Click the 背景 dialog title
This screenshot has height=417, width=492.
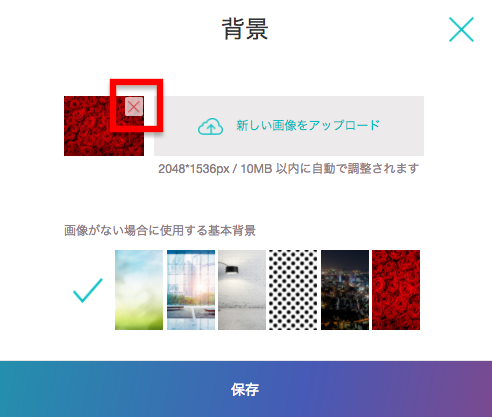[x=245, y=29]
